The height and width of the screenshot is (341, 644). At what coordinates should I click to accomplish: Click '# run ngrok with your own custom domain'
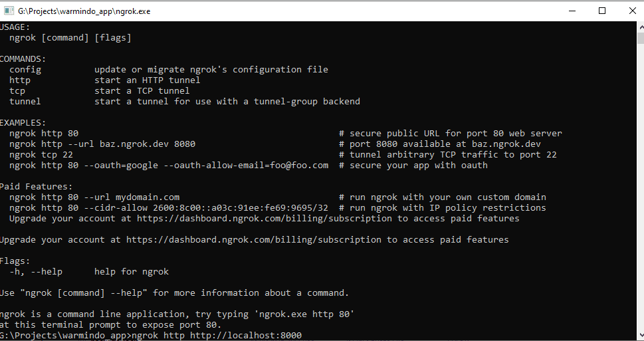(443, 197)
